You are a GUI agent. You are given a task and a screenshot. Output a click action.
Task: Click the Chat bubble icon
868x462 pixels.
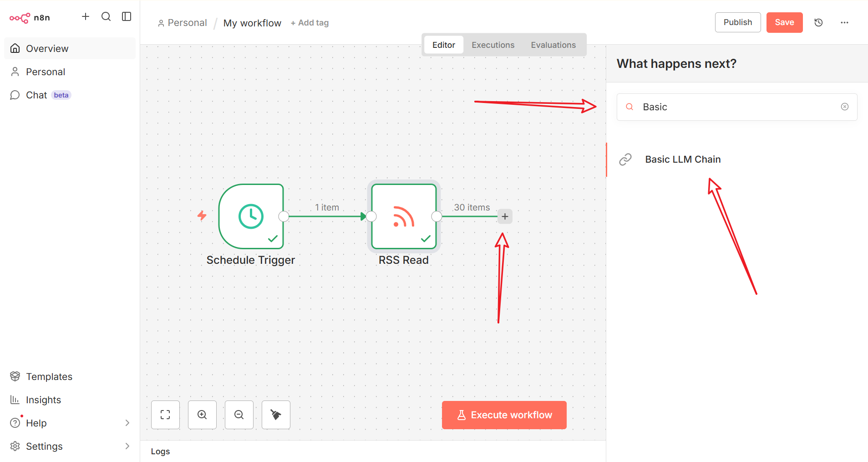pyautogui.click(x=15, y=95)
